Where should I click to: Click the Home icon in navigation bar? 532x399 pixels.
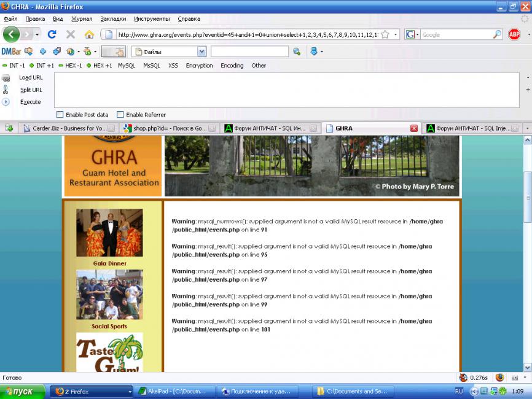[x=89, y=34]
